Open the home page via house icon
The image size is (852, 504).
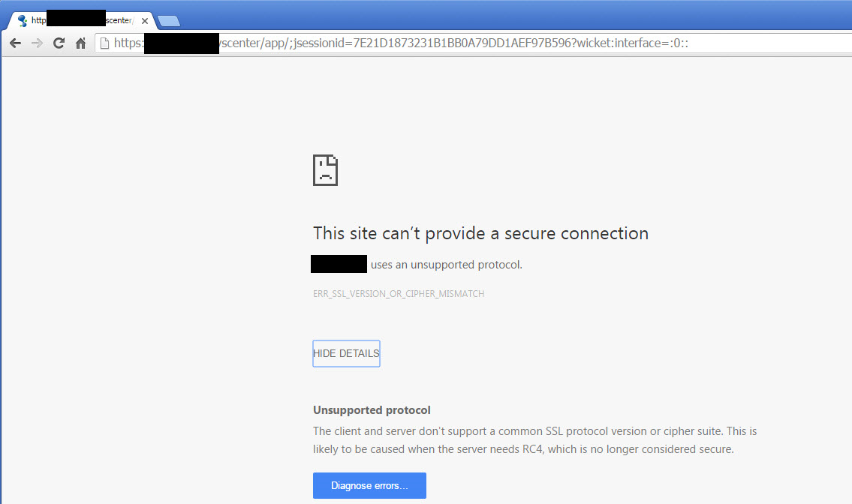click(x=80, y=43)
